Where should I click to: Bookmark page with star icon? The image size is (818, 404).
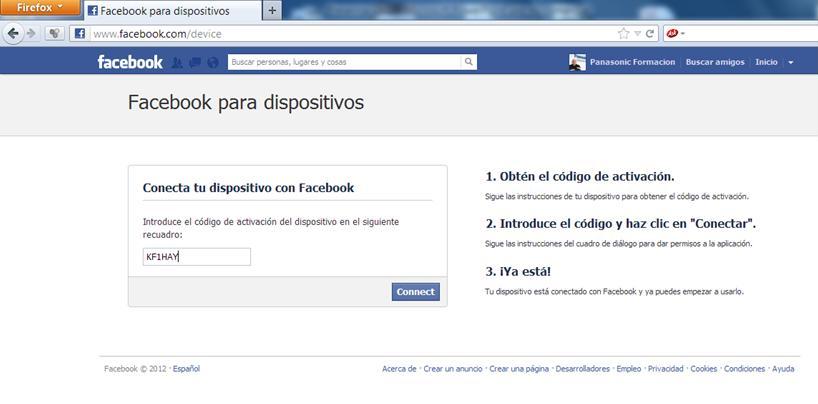coord(623,34)
